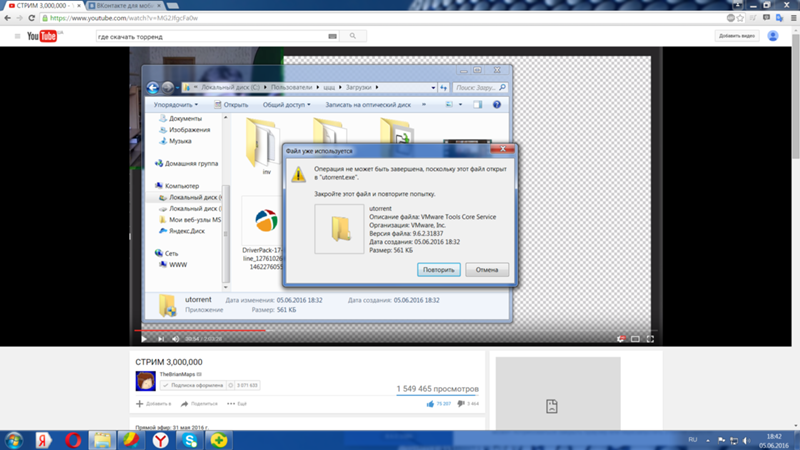Open the volume tray icon
This screenshot has height=450, width=800.
pos(747,440)
